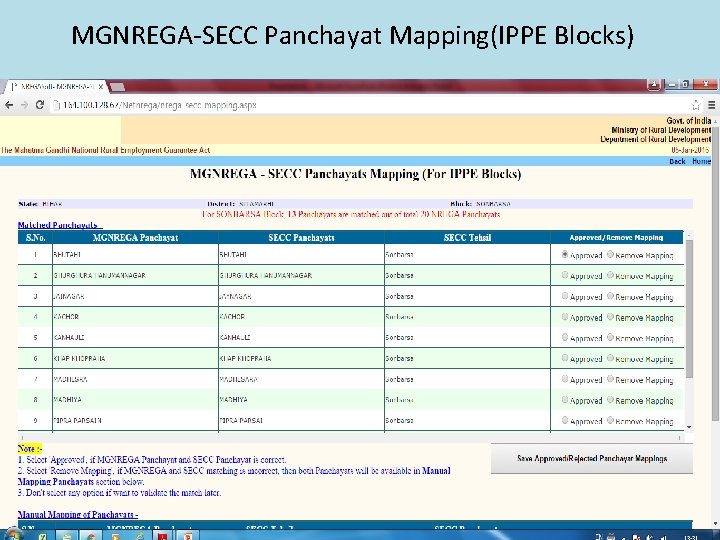
Task: Select Approved for row 8 MADHIYA
Action: point(565,400)
